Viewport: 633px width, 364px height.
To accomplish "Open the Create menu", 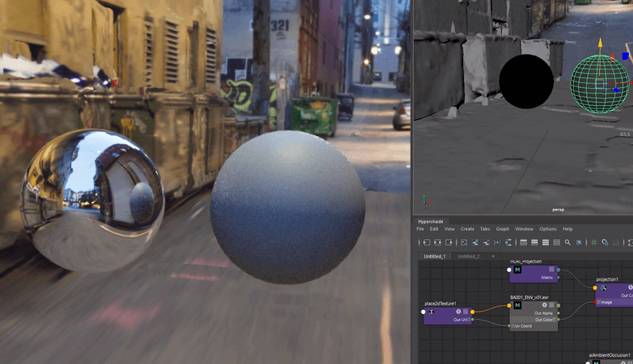I will [x=468, y=229].
